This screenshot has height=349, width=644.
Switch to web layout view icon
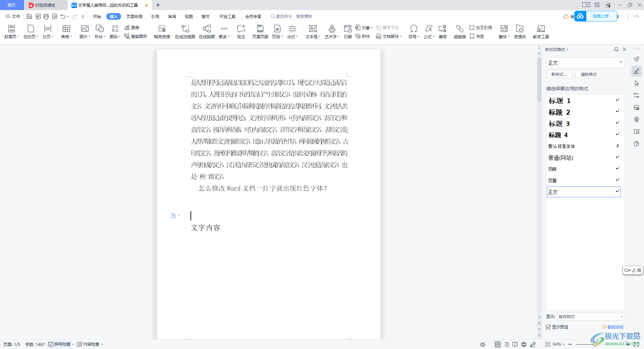tap(524, 344)
